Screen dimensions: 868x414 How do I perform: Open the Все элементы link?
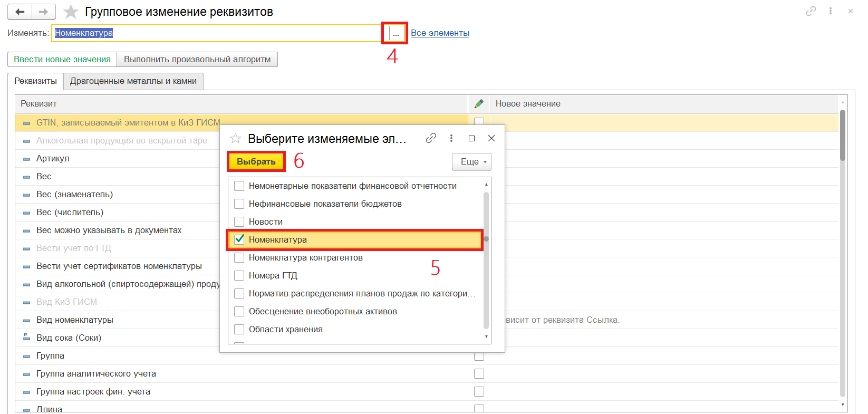[x=440, y=33]
